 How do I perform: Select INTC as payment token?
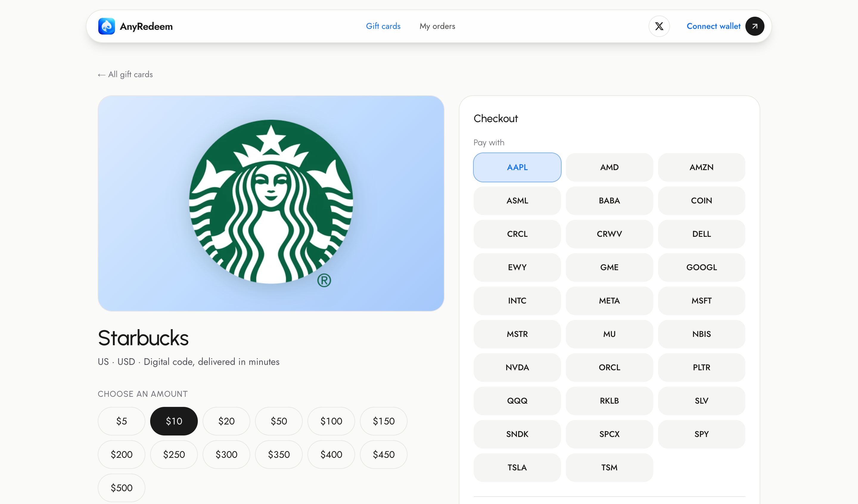tap(517, 301)
